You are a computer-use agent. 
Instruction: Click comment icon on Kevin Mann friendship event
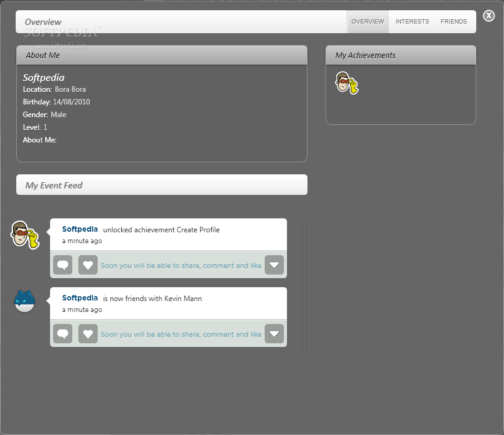pos(63,334)
